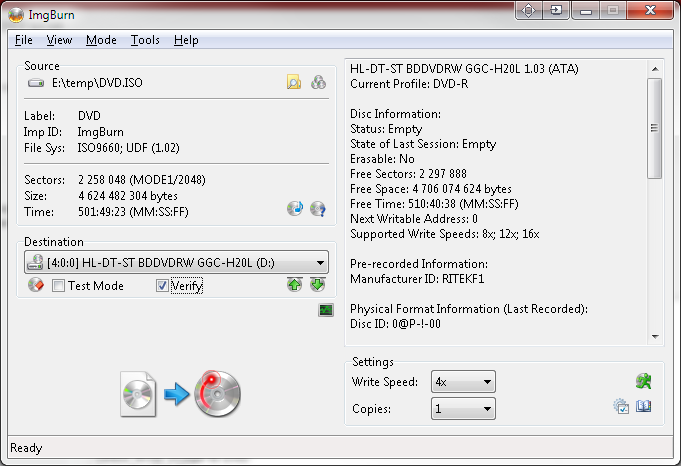Click the source drive icon beside E:\temp\DVD.ISO

(x=36, y=83)
